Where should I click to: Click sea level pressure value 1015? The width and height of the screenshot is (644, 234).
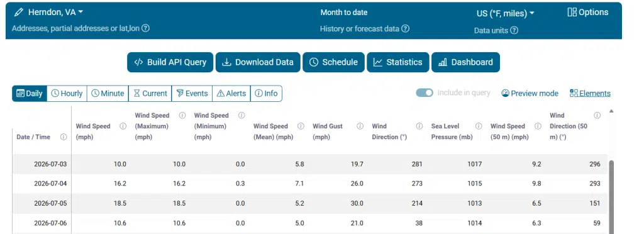coord(474,184)
